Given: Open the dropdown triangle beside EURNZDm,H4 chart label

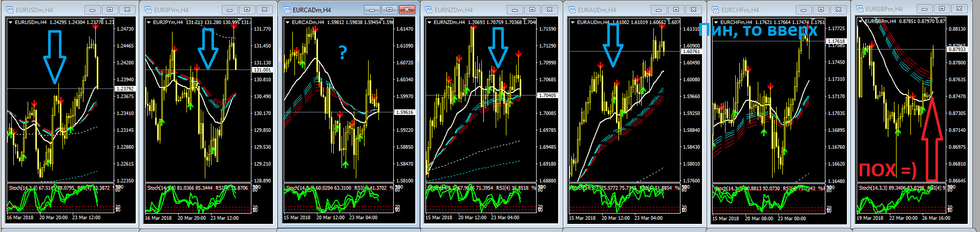Looking at the screenshot, I should [429, 22].
